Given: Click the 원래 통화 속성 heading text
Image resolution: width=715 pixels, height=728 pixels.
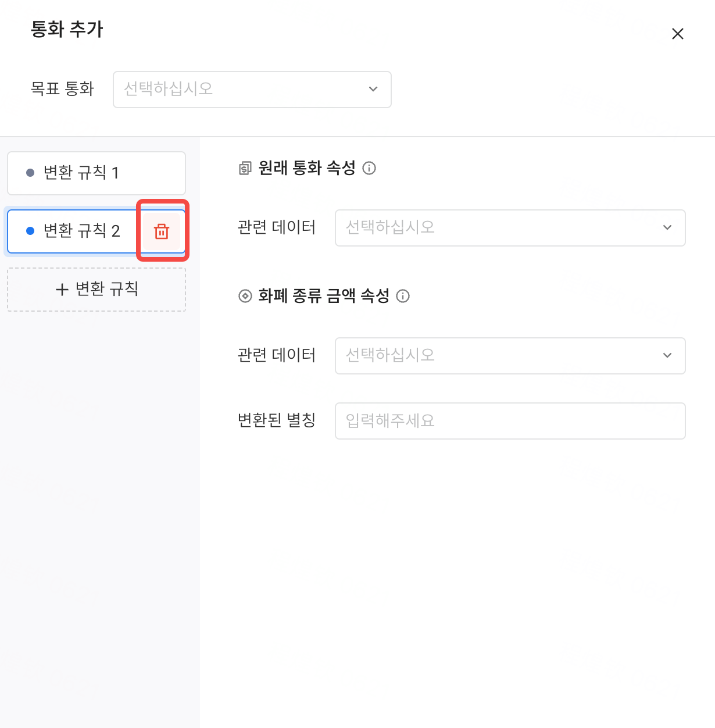Looking at the screenshot, I should pyautogui.click(x=307, y=168).
